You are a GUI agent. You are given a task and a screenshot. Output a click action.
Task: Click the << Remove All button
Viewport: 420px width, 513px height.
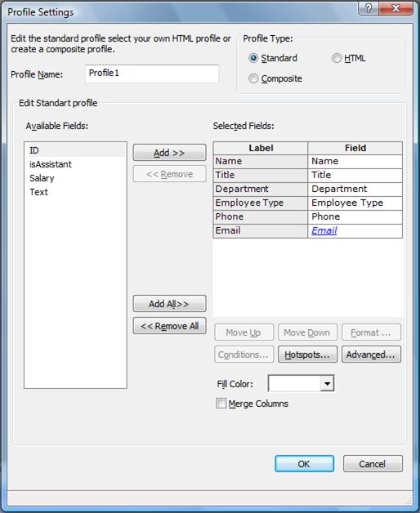pyautogui.click(x=170, y=326)
